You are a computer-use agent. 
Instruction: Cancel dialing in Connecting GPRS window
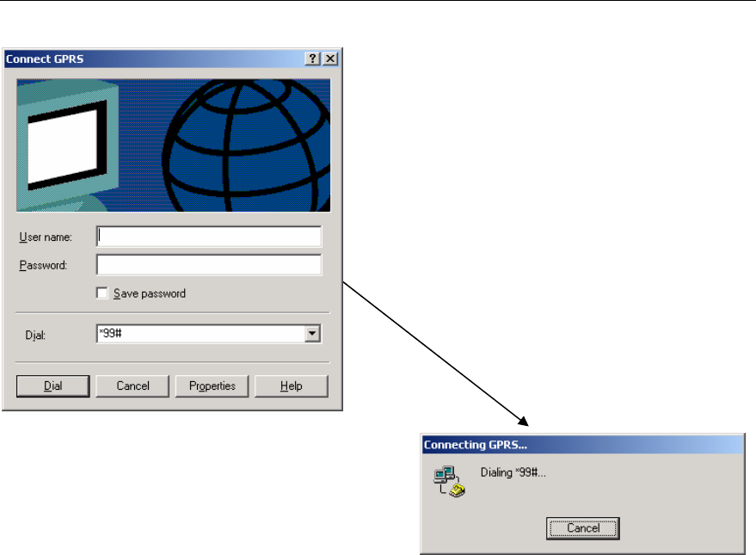(583, 528)
